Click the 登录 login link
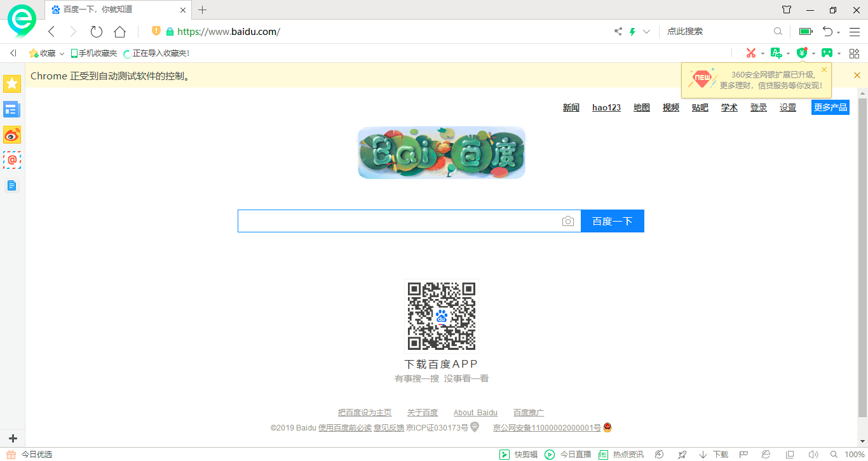This screenshot has width=868, height=461. (759, 107)
